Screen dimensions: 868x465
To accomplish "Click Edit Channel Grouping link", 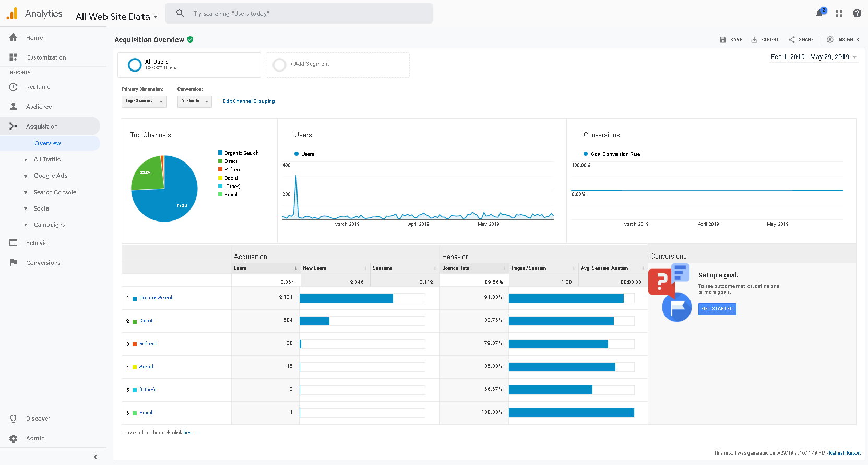I will click(x=249, y=101).
